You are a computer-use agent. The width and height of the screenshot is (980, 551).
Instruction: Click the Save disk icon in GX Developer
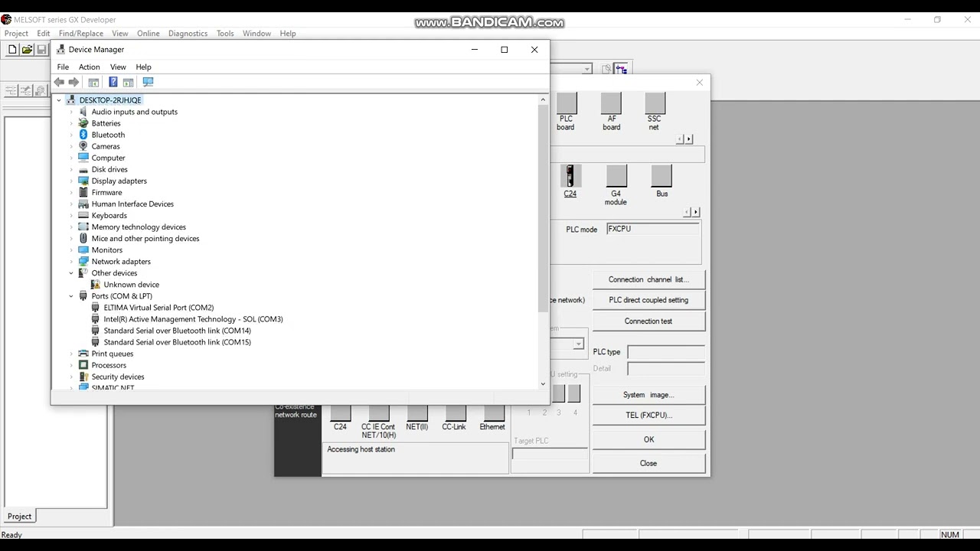(41, 50)
